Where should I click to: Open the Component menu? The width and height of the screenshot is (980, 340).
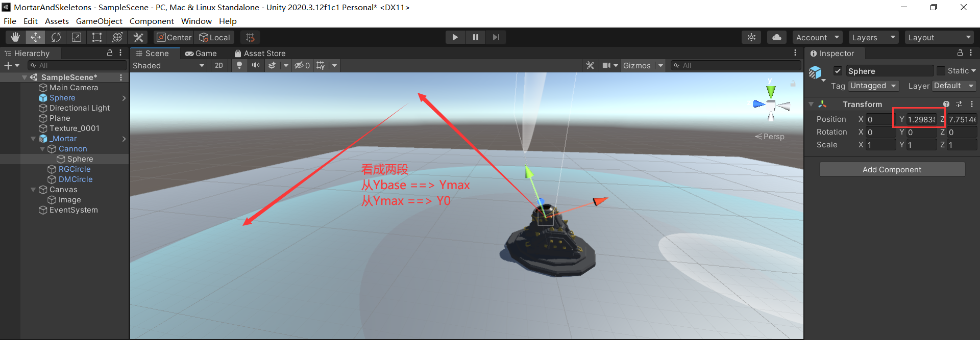pyautogui.click(x=152, y=21)
